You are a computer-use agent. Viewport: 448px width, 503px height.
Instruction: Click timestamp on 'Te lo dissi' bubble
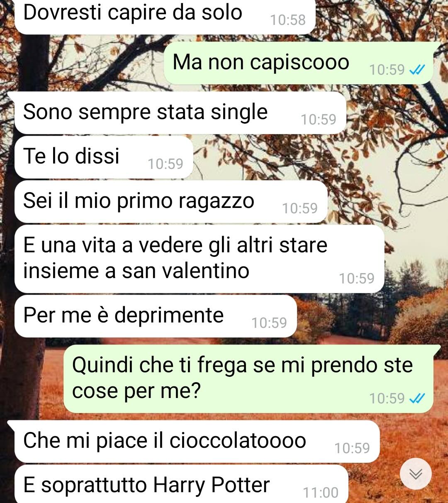pos(166,164)
